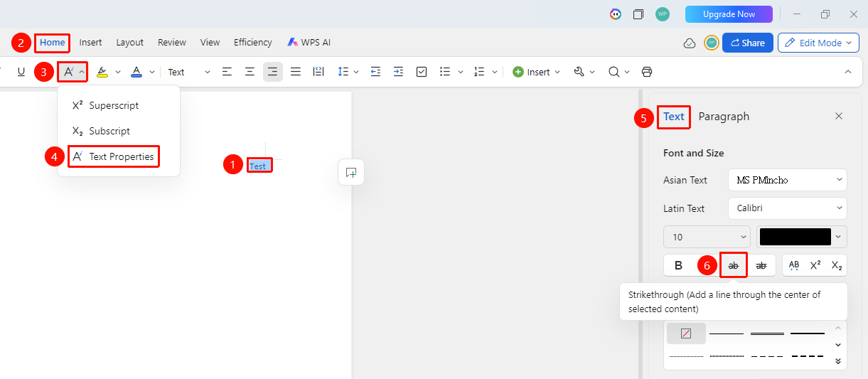Apply the font color A icon
Viewport: 868px width, 379px height.
(136, 72)
